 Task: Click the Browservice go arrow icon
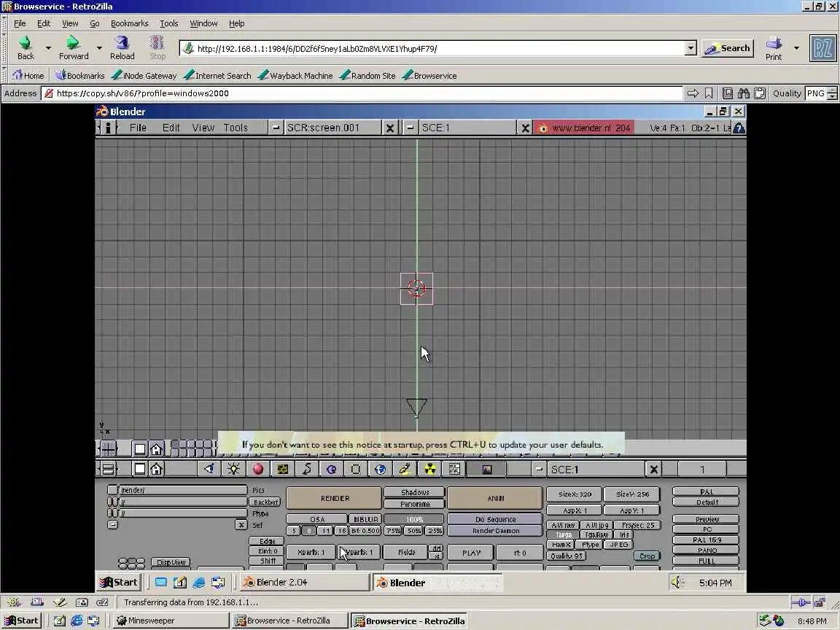(693, 93)
